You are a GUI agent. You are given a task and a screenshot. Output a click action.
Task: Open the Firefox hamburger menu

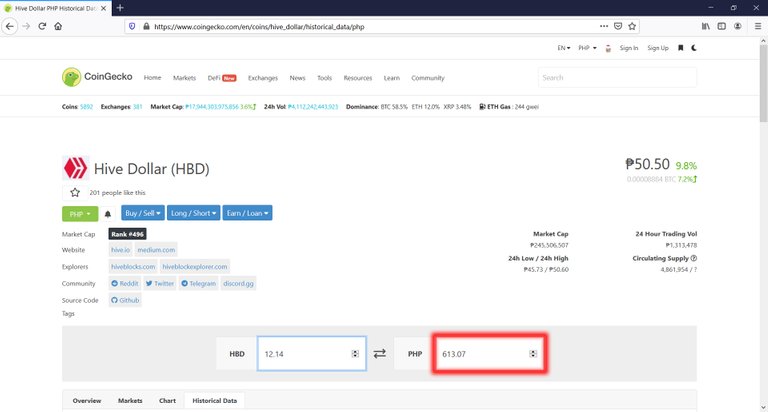coord(758,26)
